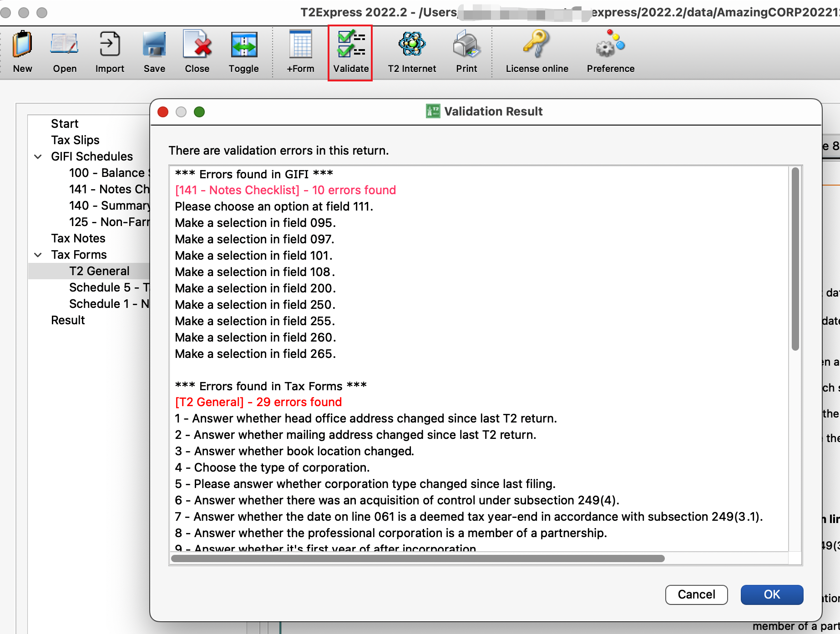The image size is (840, 634).
Task: Click 'Make a selection in field 101.'
Action: tap(254, 256)
